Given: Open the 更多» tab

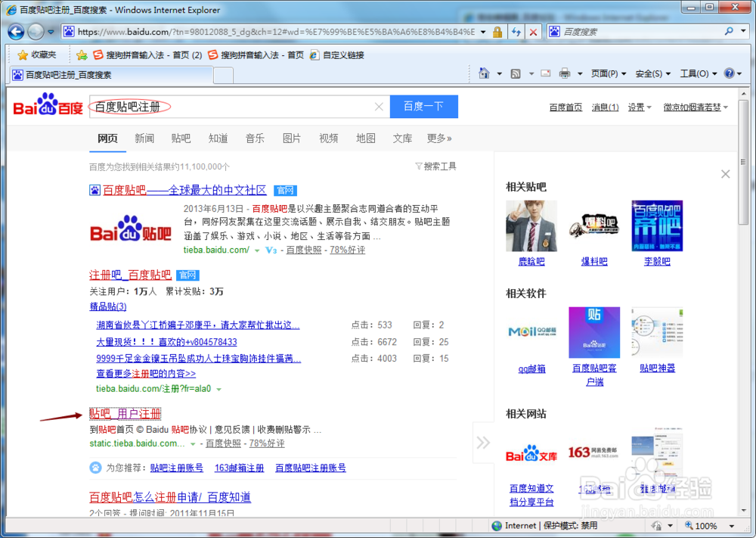Looking at the screenshot, I should pos(439,138).
